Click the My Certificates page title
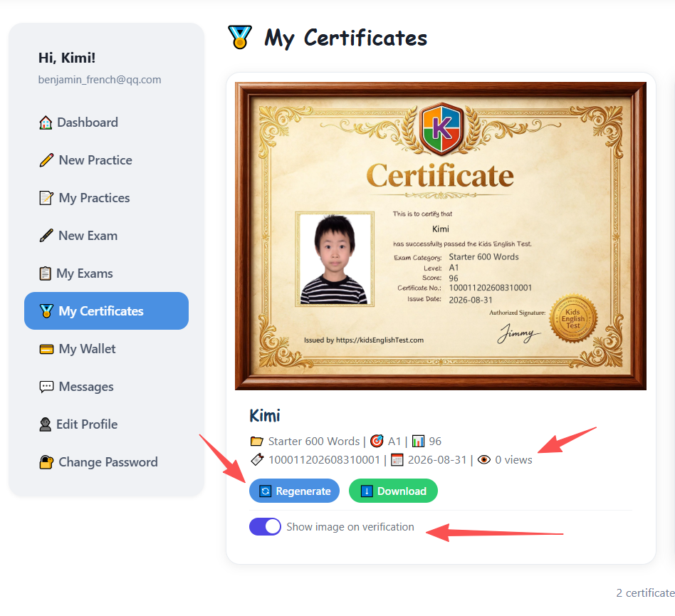Image resolution: width=675 pixels, height=616 pixels. 345,38
